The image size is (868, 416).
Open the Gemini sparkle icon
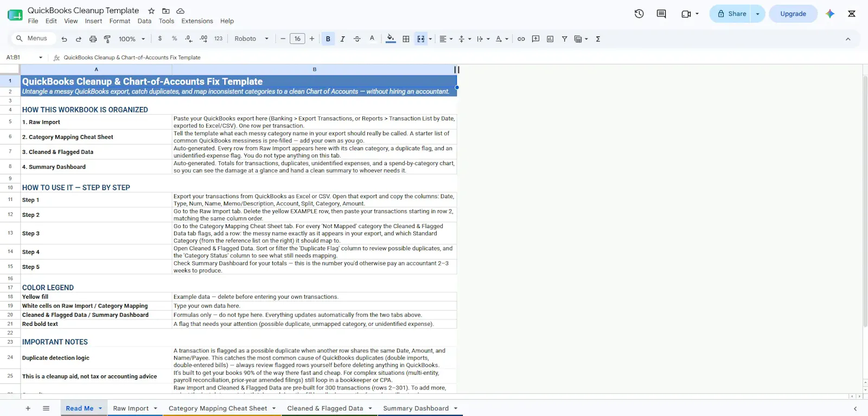830,14
